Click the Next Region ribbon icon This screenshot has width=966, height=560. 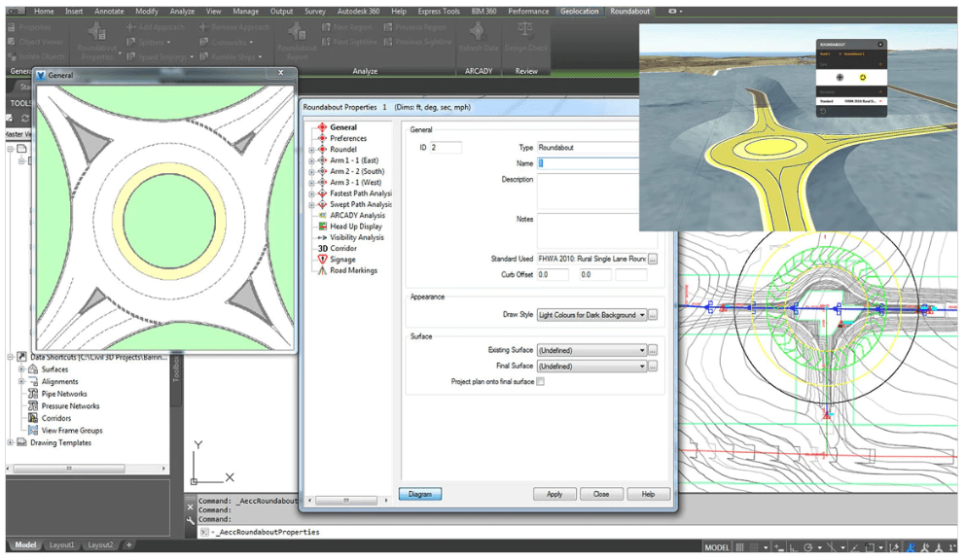[326, 27]
